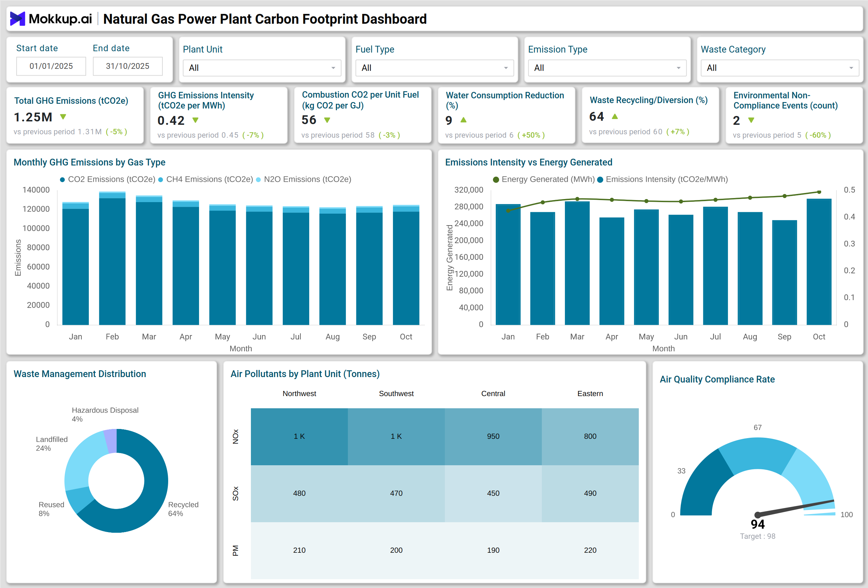
Task: Click the PM Southwest cell showing 200
Action: [x=396, y=550]
